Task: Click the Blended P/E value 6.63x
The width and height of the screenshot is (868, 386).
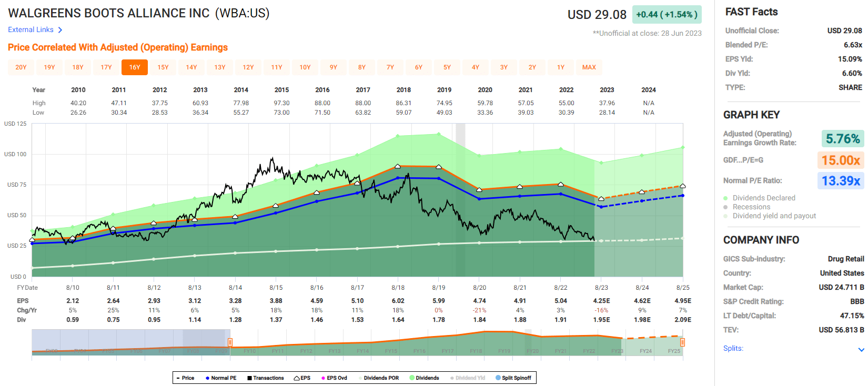Action: 853,45
